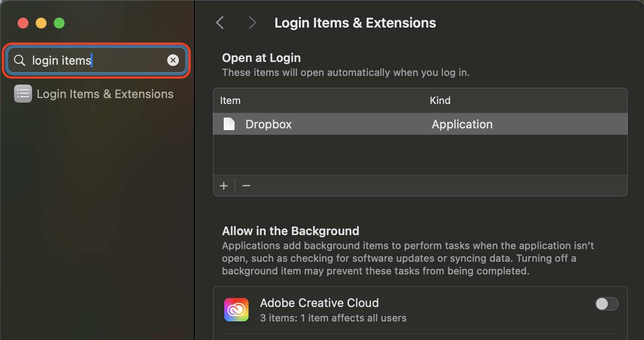Click the green fullscreen button
The height and width of the screenshot is (340, 644).
59,23
